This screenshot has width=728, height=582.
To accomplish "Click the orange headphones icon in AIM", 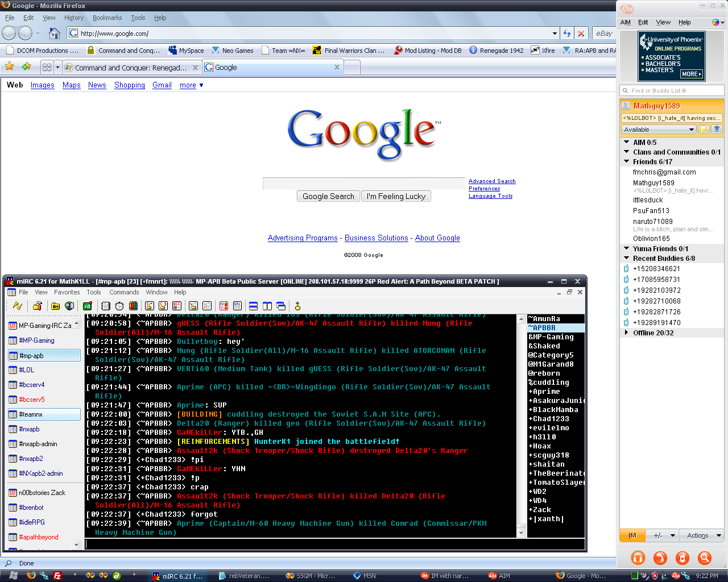I will pyautogui.click(x=638, y=558).
